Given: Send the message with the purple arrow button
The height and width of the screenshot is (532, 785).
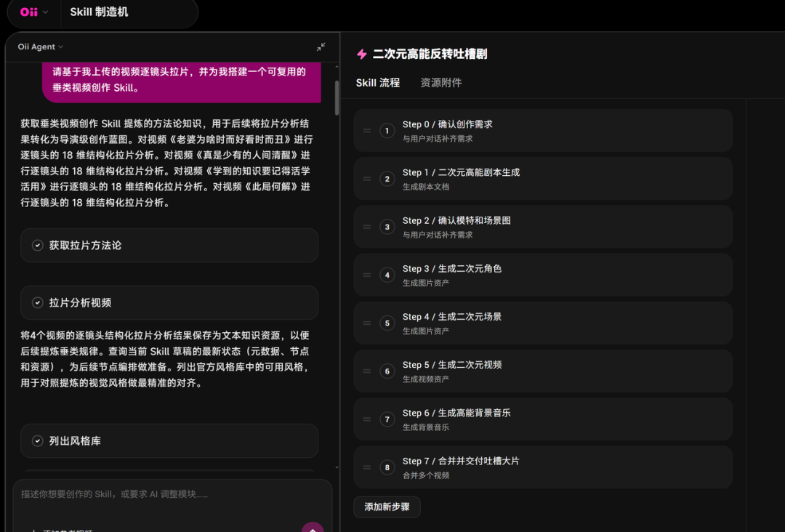Looking at the screenshot, I should point(313,528).
